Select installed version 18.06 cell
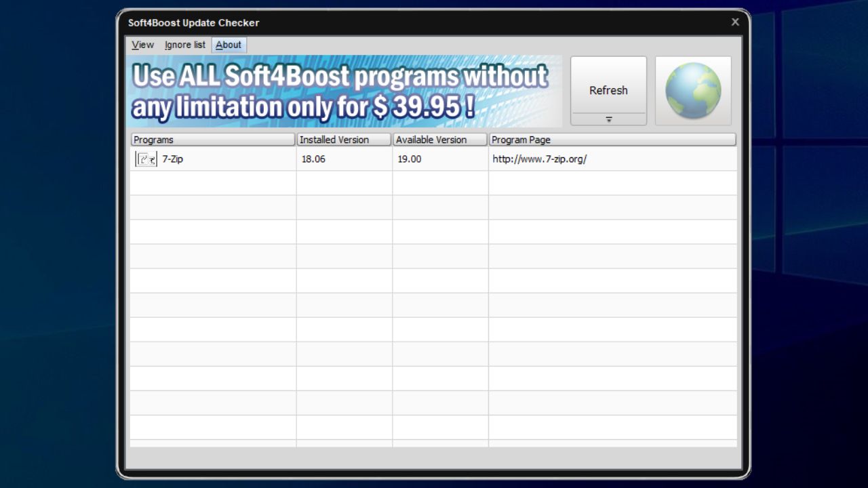 (344, 159)
